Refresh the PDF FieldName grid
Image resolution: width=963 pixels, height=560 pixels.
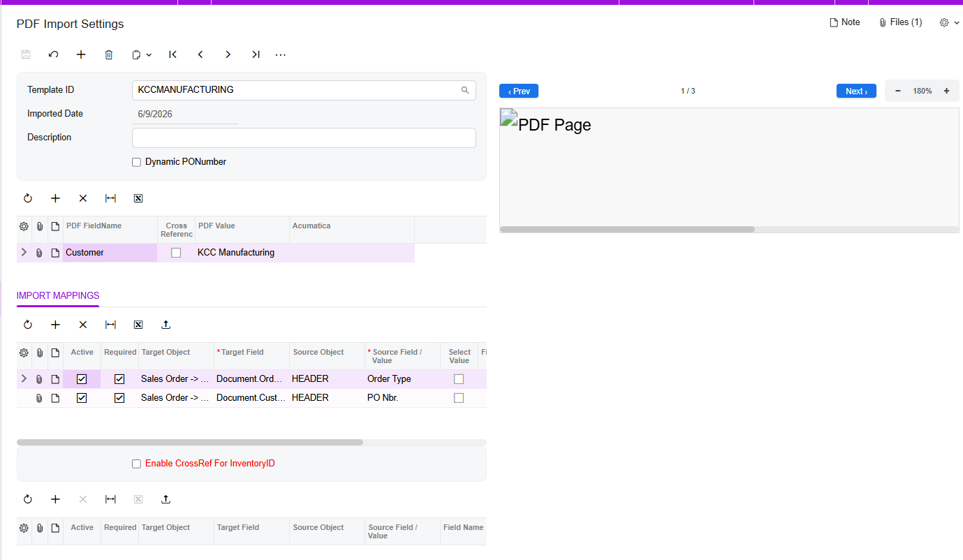[28, 198]
